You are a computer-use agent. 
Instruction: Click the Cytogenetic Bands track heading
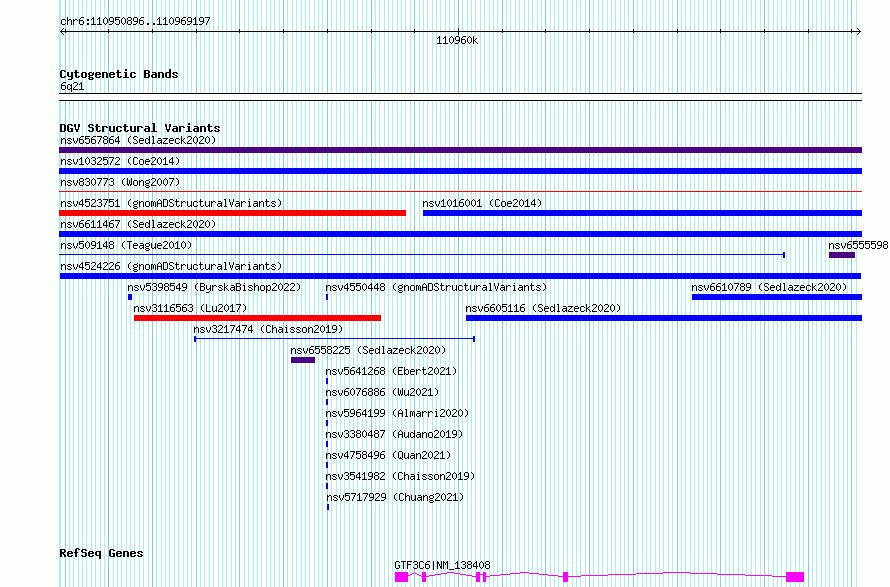click(119, 74)
